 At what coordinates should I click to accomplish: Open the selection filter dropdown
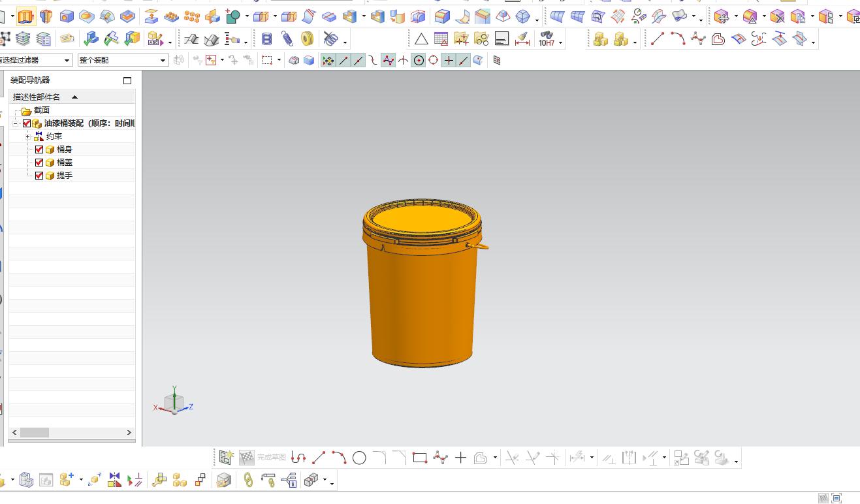pos(36,60)
